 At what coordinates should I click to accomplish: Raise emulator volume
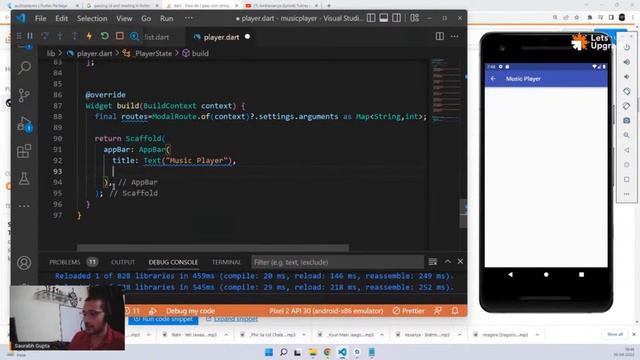[627, 62]
